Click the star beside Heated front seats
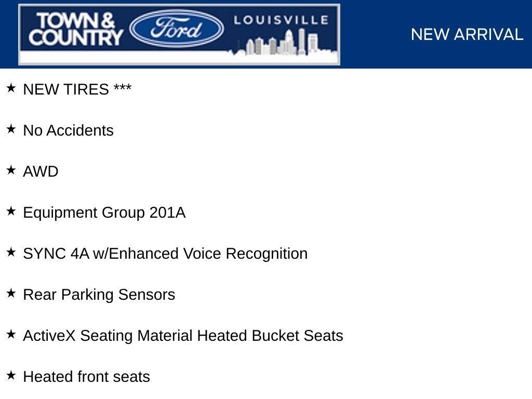Screen dimensions: 532x399 (11, 375)
